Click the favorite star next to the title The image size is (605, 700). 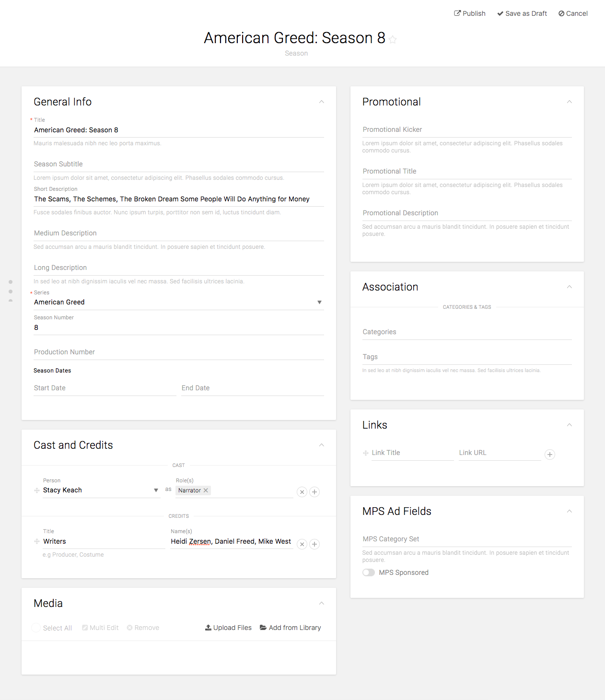tap(393, 39)
